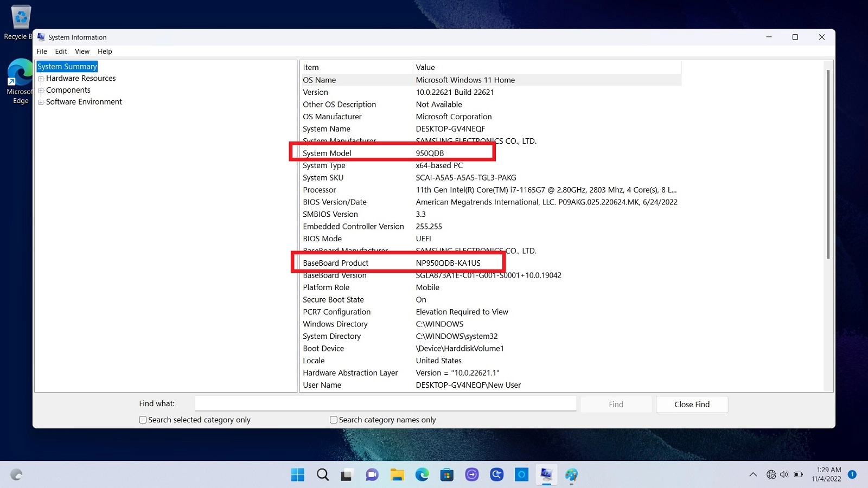
Task: Click the System Information title bar icon
Action: [41, 37]
